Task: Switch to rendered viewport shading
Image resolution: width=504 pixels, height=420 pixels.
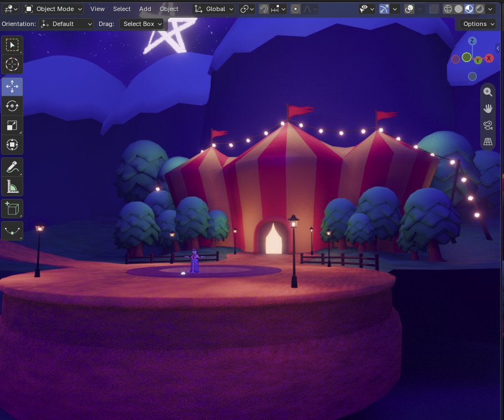Action: pyautogui.click(x=480, y=9)
